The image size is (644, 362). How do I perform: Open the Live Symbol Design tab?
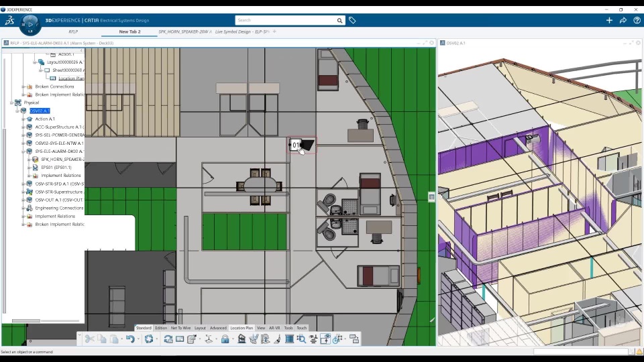[242, 32]
